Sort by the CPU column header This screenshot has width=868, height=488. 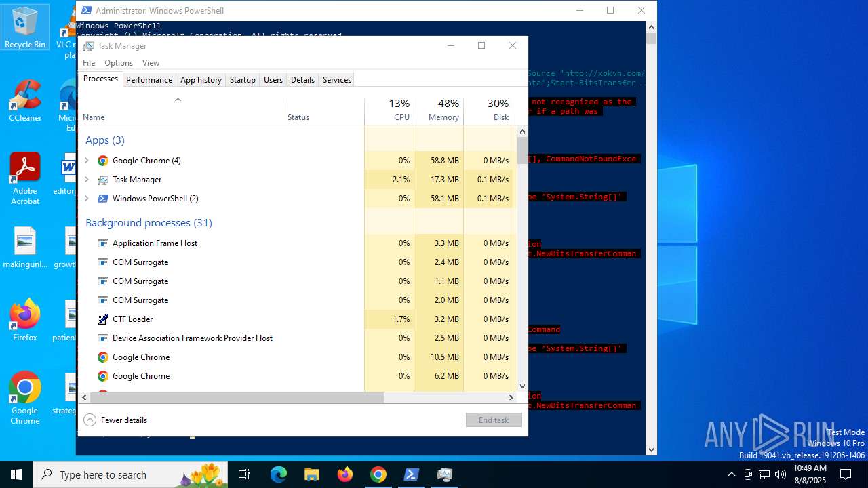389,112
